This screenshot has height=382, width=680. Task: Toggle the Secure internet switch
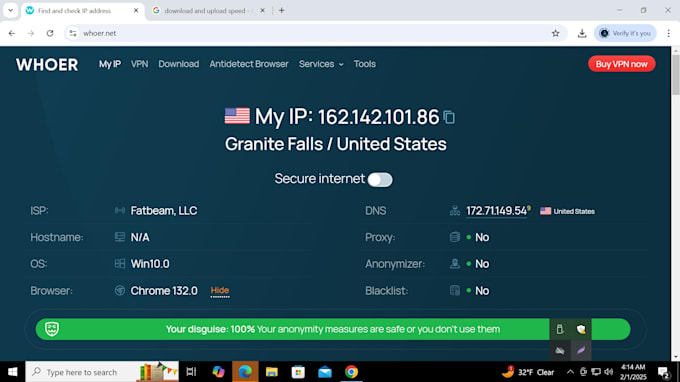[x=380, y=180]
